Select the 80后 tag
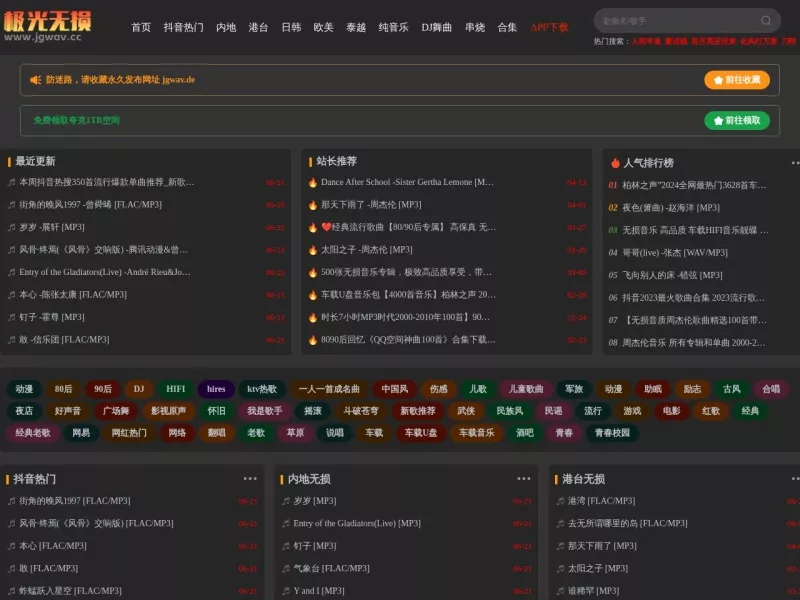 click(63, 389)
